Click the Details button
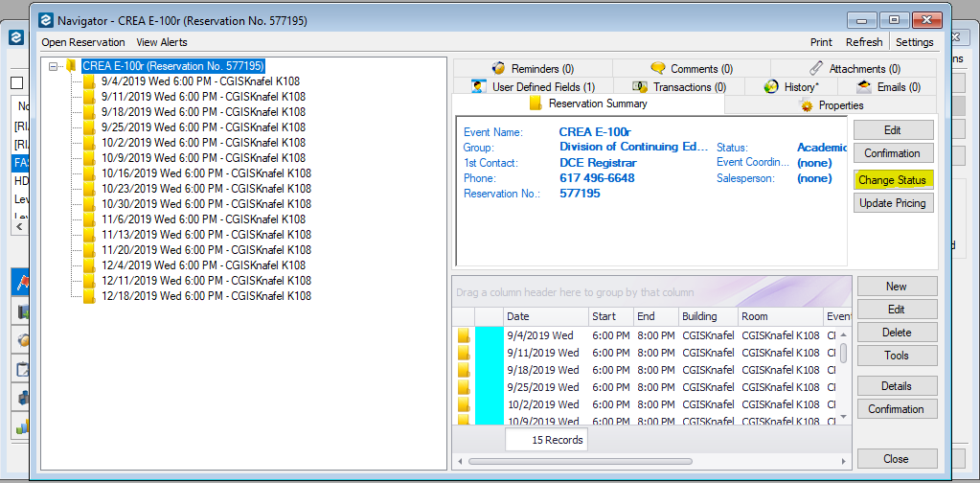 coord(897,386)
